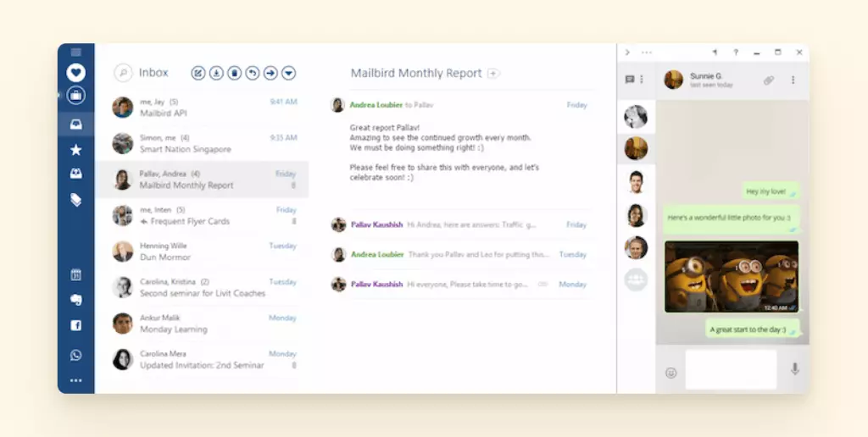Delete the message with the trash icon
This screenshot has width=868, height=437.
234,73
